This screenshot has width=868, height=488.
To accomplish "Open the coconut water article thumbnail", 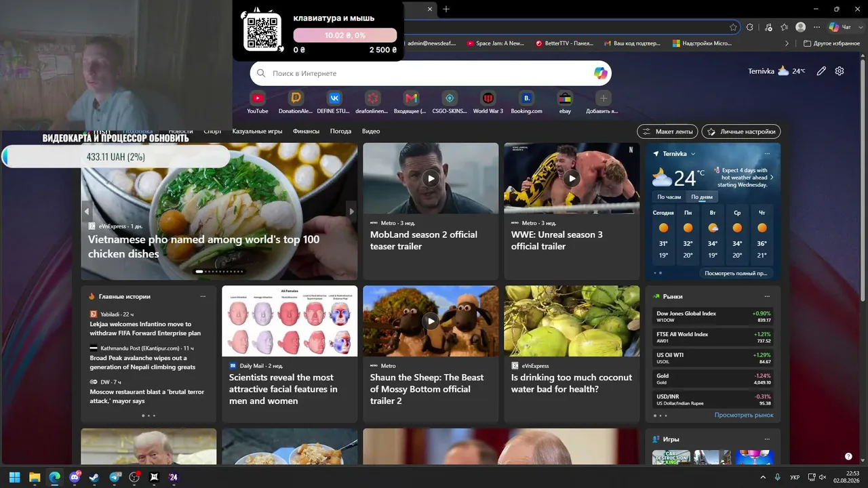I will click(572, 321).
